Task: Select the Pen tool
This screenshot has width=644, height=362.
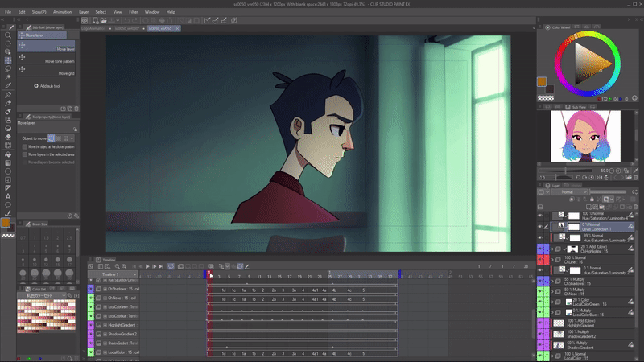Action: 8,95
